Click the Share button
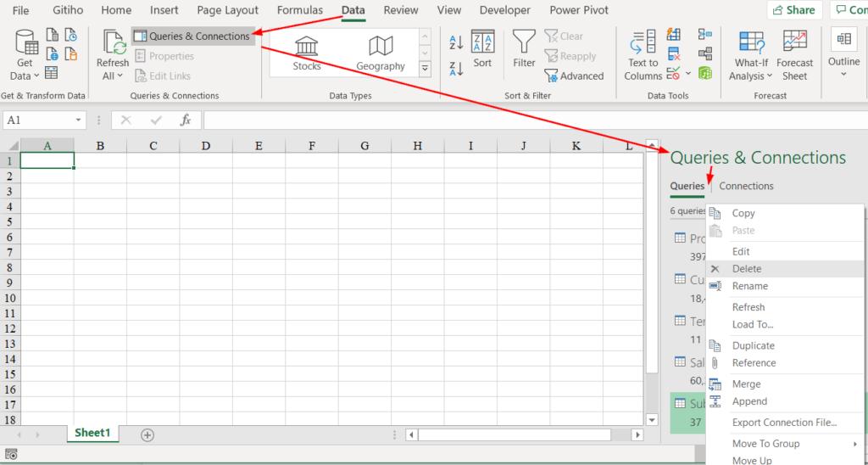 (x=794, y=10)
